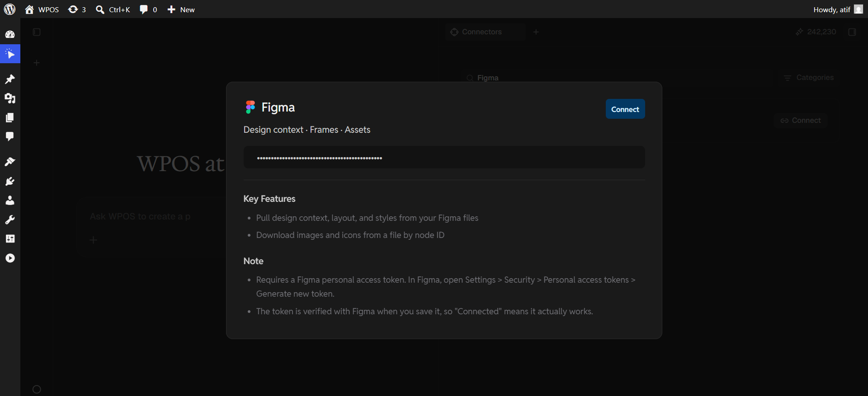Open the Media library sidebar icon
Image resolution: width=868 pixels, height=396 pixels.
tap(10, 98)
